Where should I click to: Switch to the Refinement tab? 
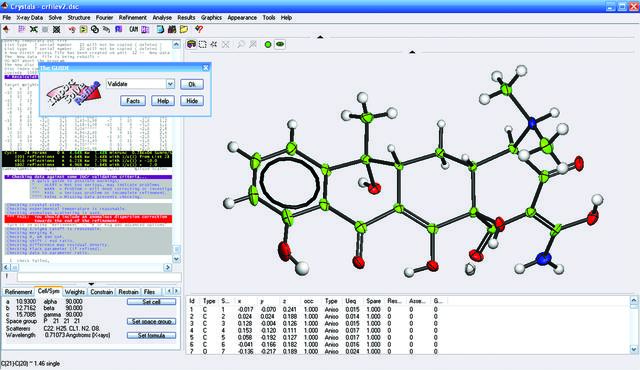click(18, 292)
